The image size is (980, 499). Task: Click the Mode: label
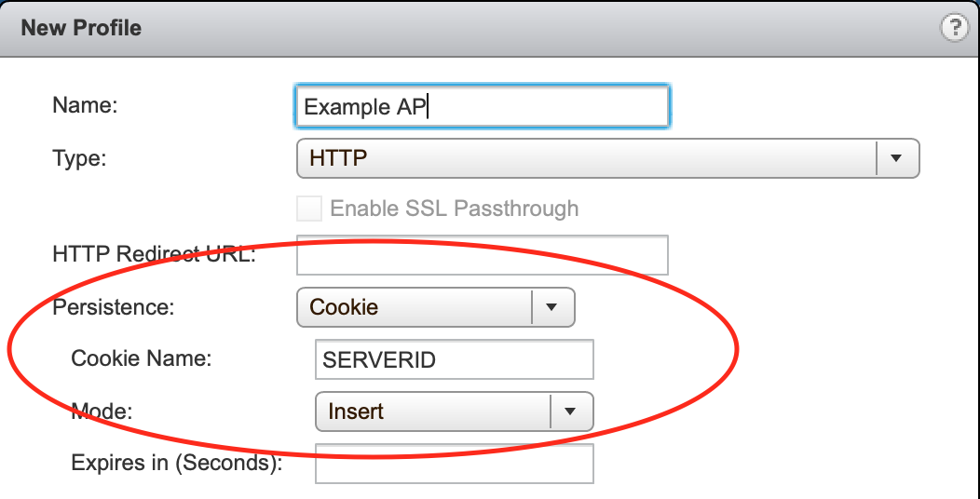[x=102, y=411]
